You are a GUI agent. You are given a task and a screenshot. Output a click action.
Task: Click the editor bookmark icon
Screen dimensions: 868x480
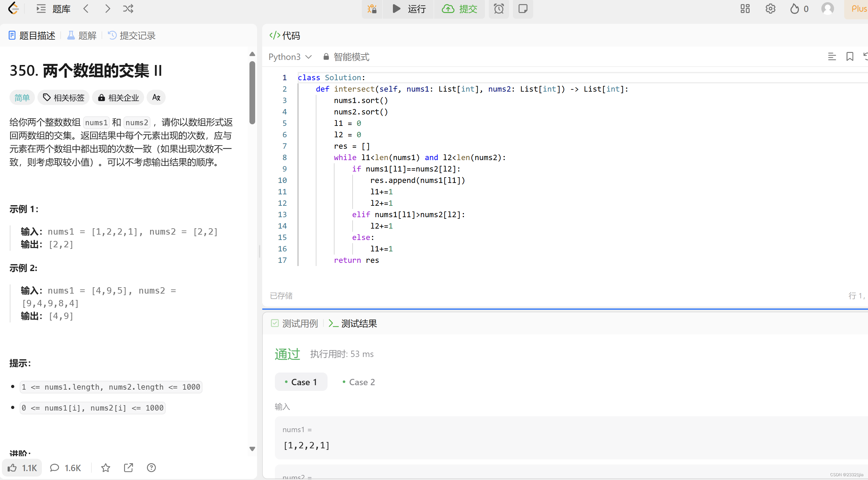click(x=850, y=56)
